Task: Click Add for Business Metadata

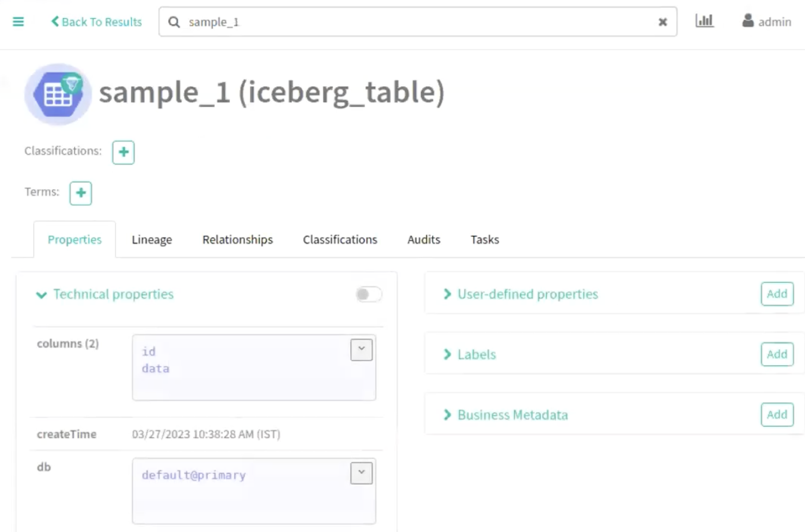Action: 777,415
